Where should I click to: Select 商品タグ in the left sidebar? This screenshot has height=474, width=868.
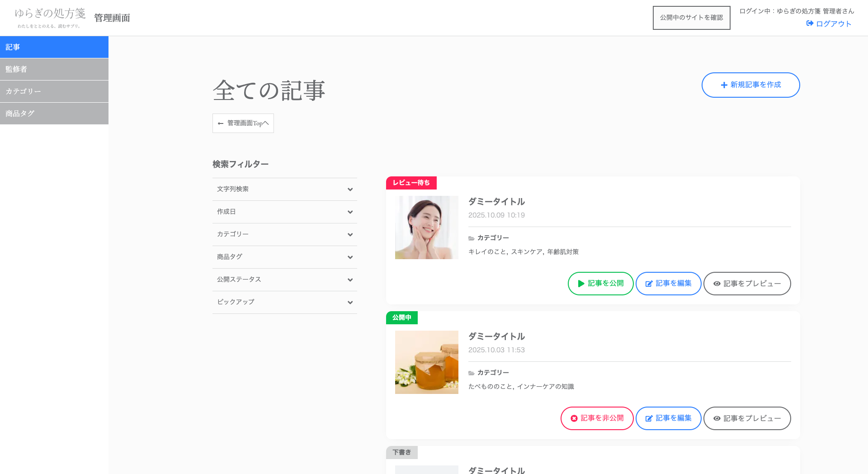pos(54,114)
